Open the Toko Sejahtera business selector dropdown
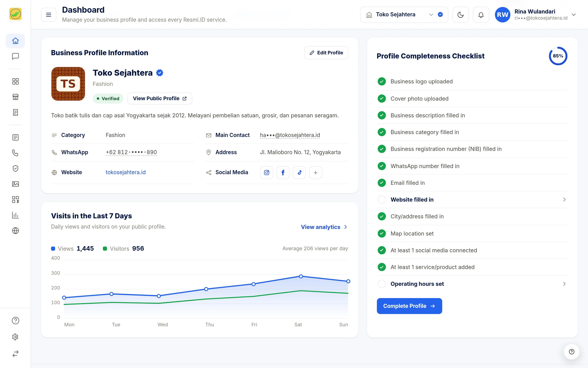This screenshot has height=368, width=588. point(404,15)
